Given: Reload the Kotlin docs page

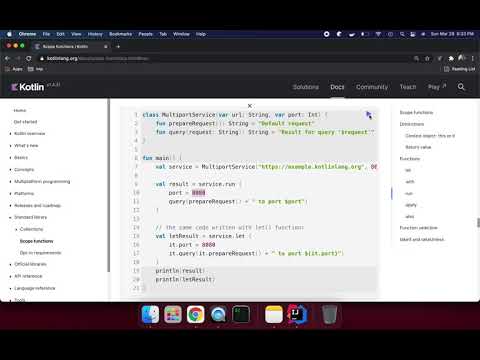Looking at the screenshot, I should tap(29, 58).
